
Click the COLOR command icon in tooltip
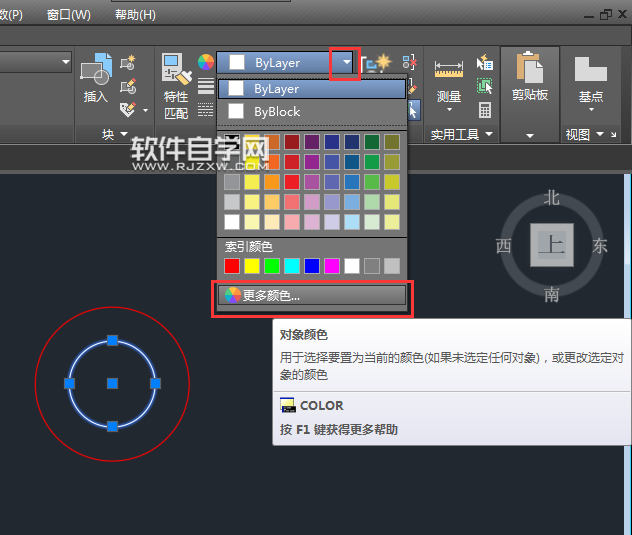click(x=288, y=405)
